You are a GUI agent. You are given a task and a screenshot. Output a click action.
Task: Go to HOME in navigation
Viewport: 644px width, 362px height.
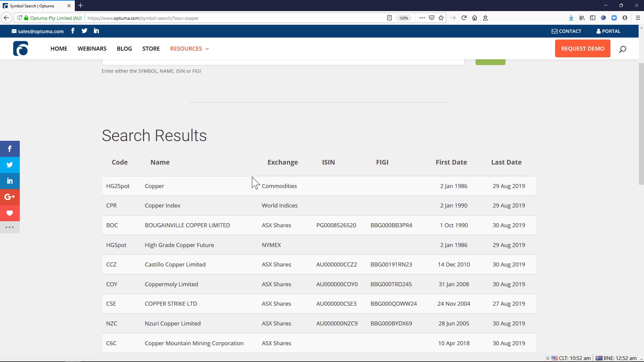[59, 49]
